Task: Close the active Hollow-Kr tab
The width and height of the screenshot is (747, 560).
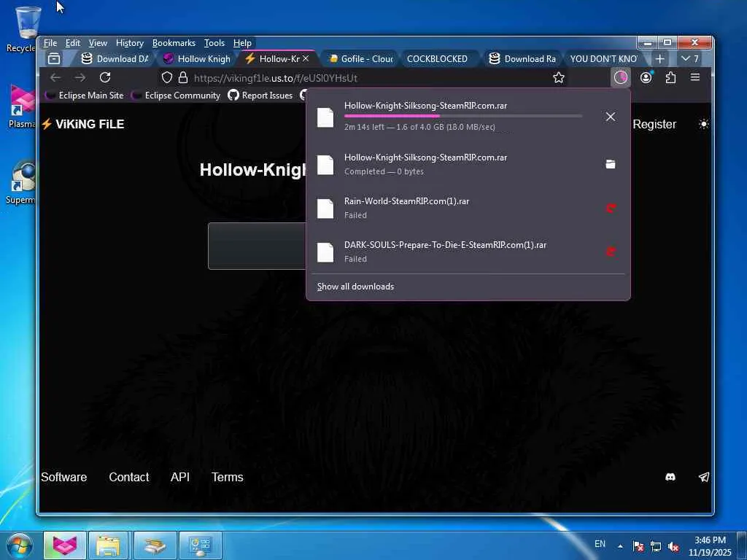Action: click(x=306, y=58)
